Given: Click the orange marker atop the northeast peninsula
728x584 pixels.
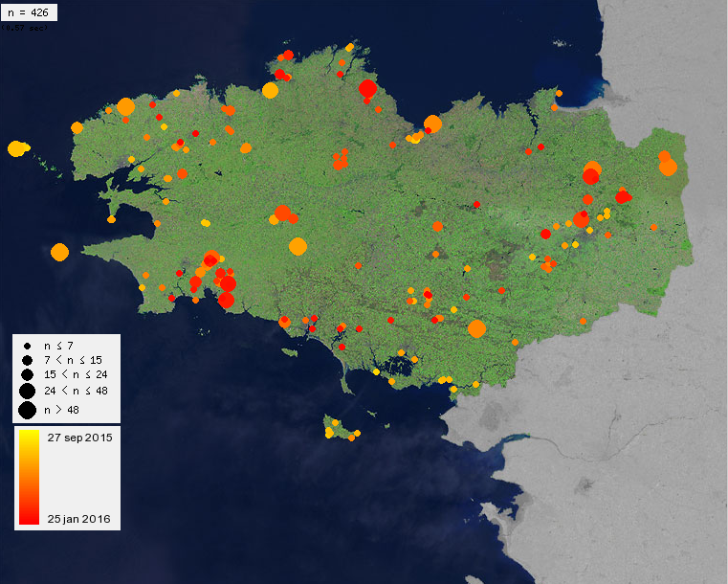Looking at the screenshot, I should [x=559, y=94].
